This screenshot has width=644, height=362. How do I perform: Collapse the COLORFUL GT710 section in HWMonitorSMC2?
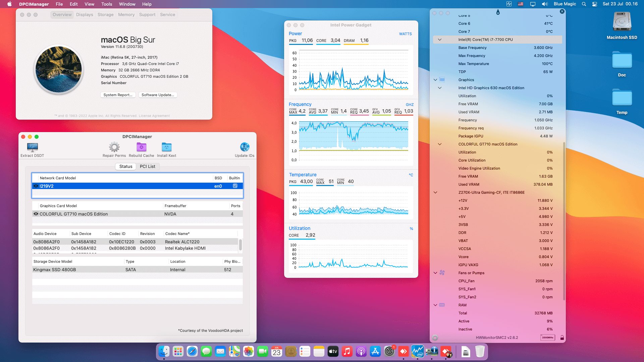coord(440,144)
